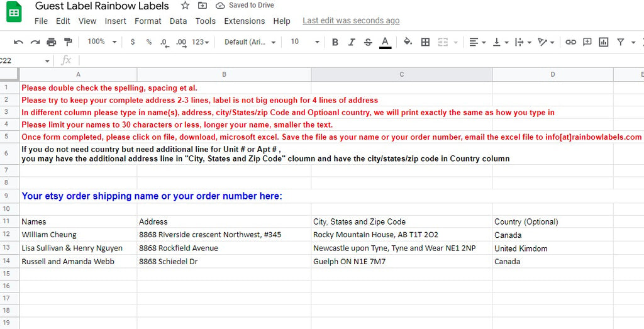Select the Guelph ON N1E 7M7 cell

pyautogui.click(x=402, y=261)
